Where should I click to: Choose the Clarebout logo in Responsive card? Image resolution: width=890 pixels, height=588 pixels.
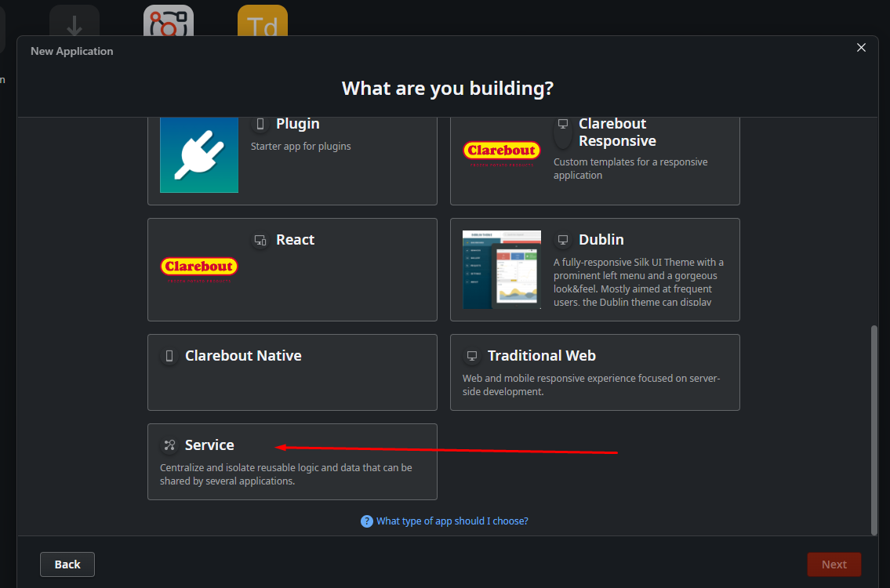501,153
